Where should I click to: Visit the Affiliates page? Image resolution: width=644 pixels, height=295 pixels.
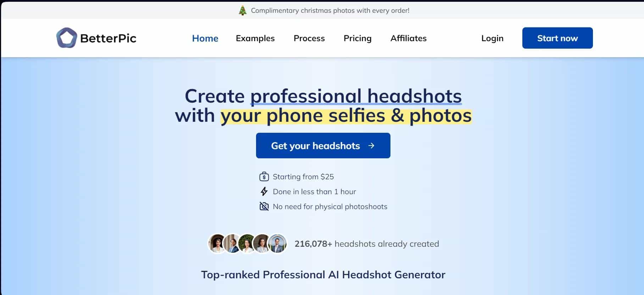[408, 38]
